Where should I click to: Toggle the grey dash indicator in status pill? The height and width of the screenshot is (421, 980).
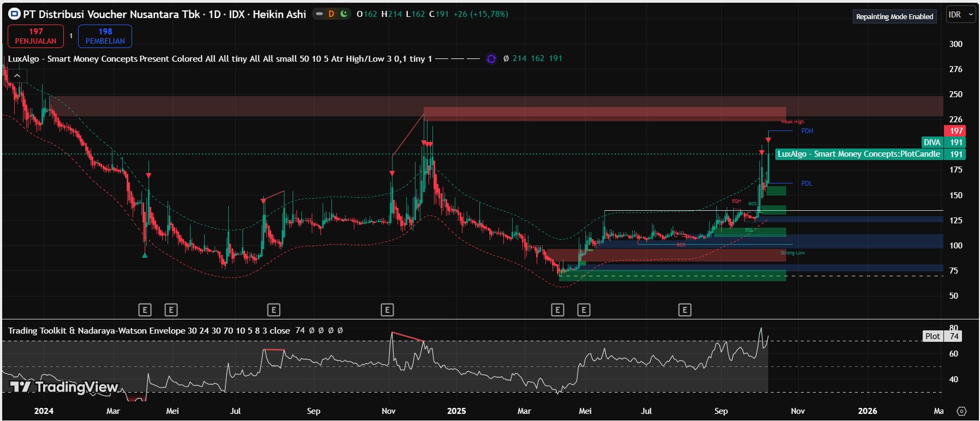[x=319, y=14]
